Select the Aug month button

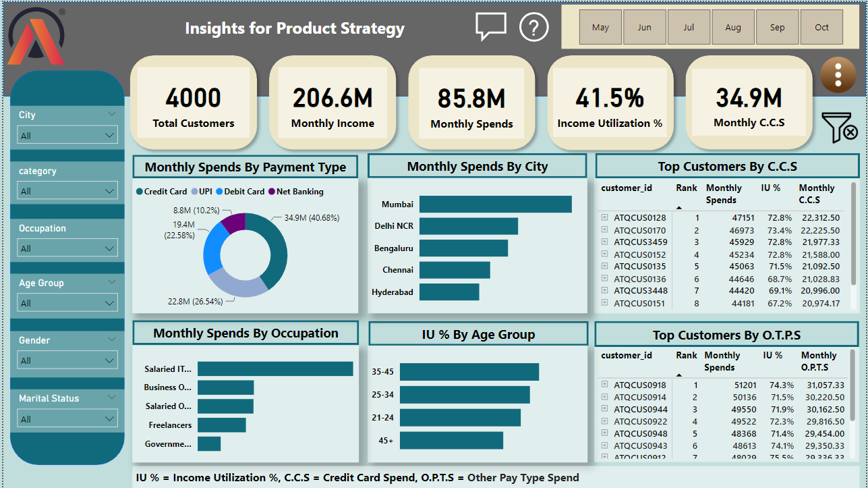(x=733, y=28)
